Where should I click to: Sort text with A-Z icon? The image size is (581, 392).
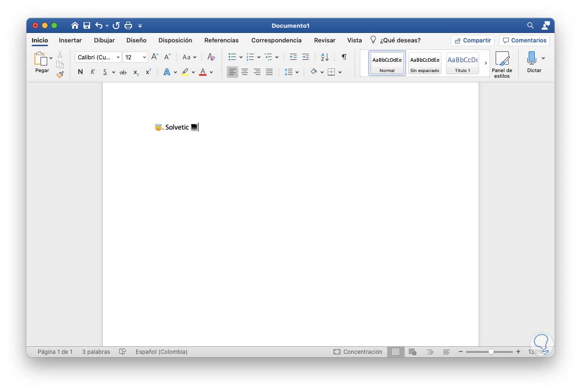[324, 57]
